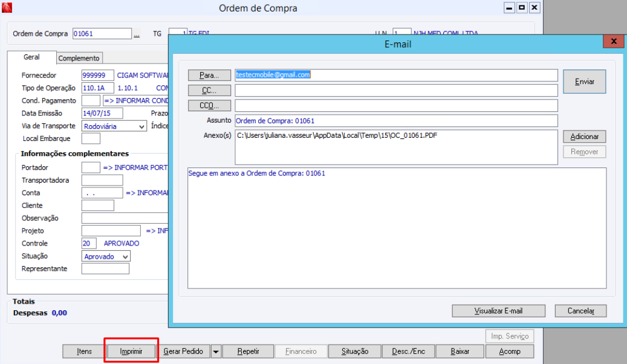
Task: Focus the Representante field
Action: (x=105, y=269)
